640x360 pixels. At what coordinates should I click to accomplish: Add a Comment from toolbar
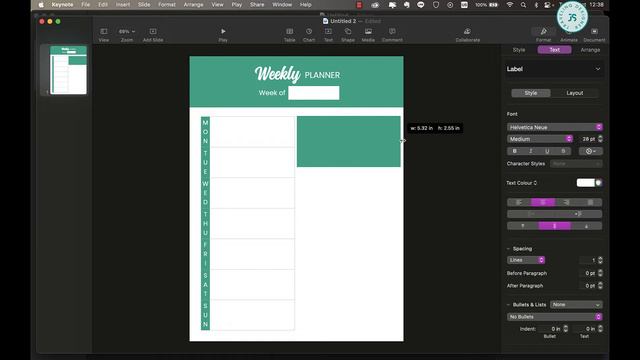click(392, 35)
